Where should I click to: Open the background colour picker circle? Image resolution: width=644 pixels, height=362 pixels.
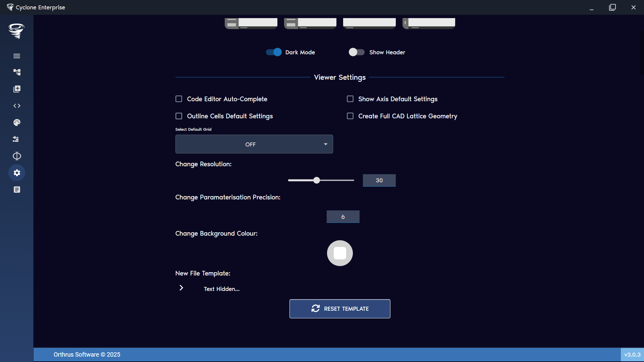tap(339, 253)
